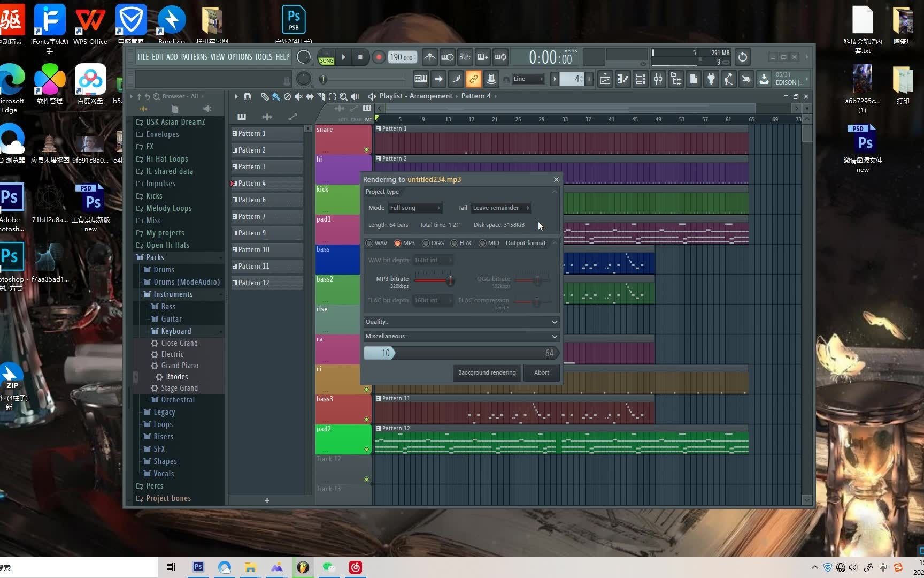Toggle the playlist magnet snap icon
924x578 pixels.
[247, 96]
